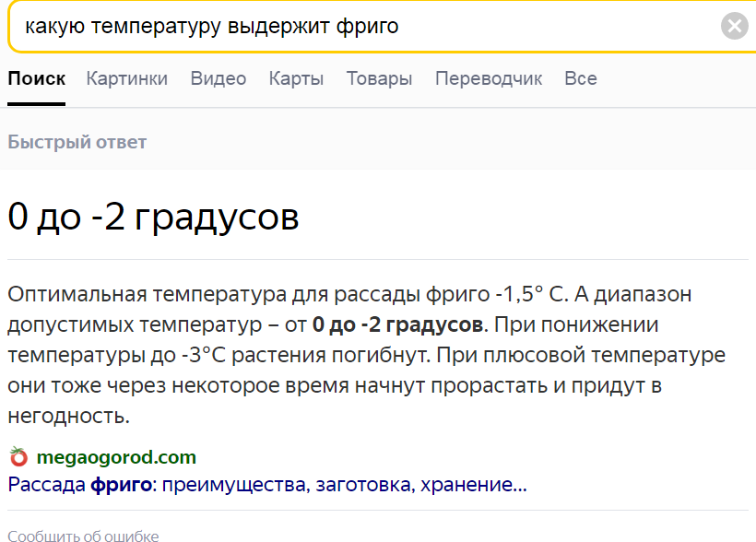Switch to the Картинки tab
The width and height of the screenshot is (756, 542).
pyautogui.click(x=127, y=79)
